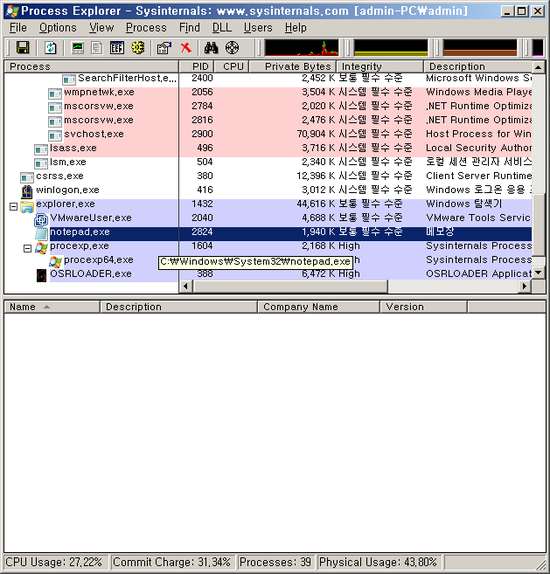Toggle the process tree view icon
550x574 pixels.
(x=97, y=48)
